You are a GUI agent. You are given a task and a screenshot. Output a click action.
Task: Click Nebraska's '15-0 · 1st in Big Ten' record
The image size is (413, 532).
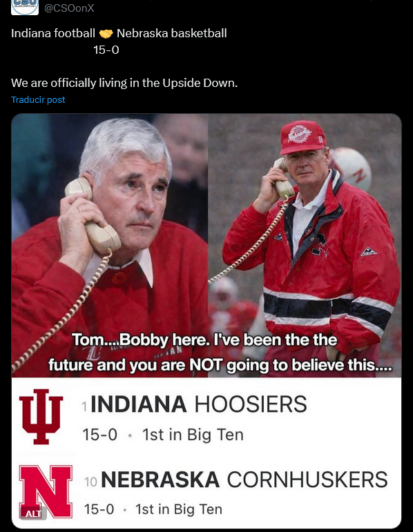[153, 509]
